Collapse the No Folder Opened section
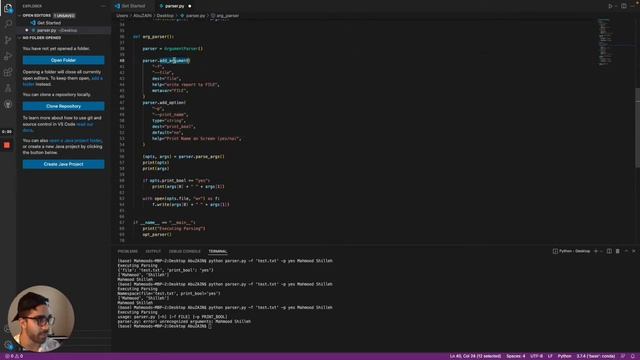Image resolution: width=640 pixels, height=360 pixels. (x=42, y=38)
